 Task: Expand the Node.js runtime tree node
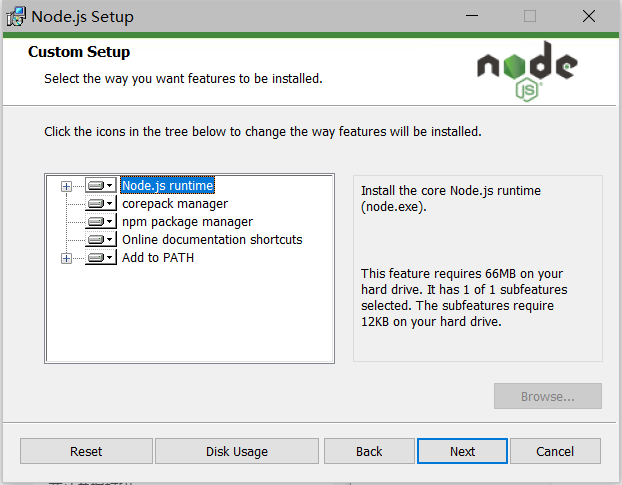click(x=67, y=186)
